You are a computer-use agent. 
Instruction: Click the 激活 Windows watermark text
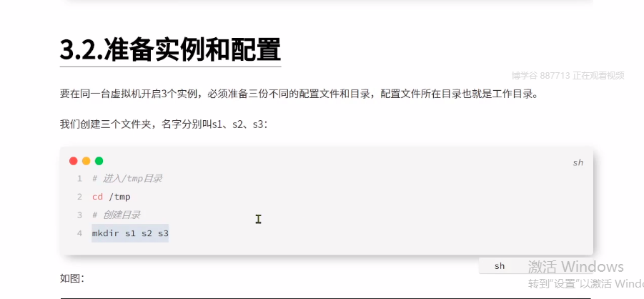[576, 267]
